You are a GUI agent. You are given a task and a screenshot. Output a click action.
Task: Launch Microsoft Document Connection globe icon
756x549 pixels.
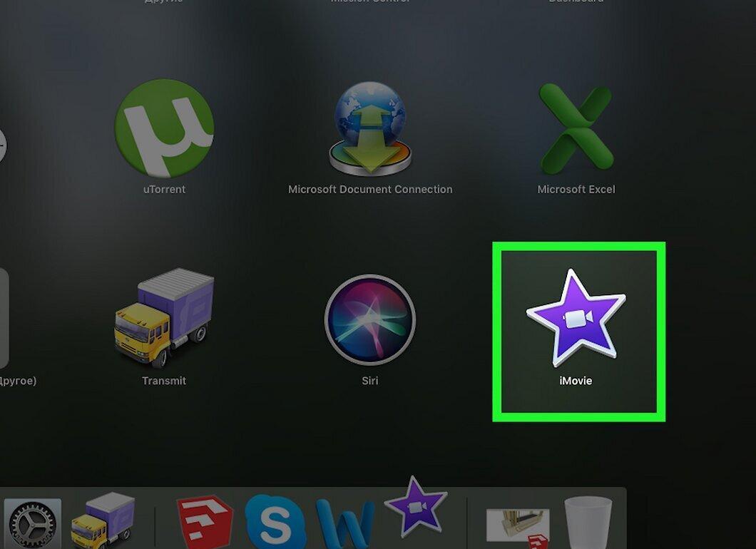[370, 128]
